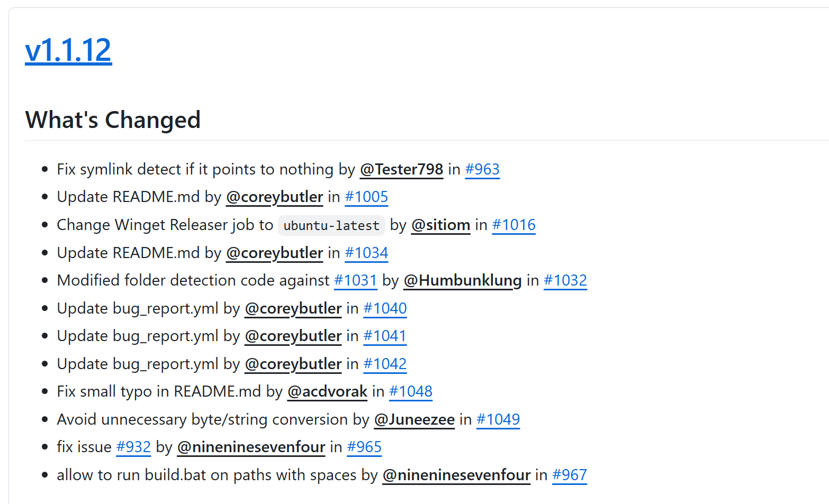Viewport: 829px width, 504px height.
Task: Open pull request #1005 link
Action: 366,197
